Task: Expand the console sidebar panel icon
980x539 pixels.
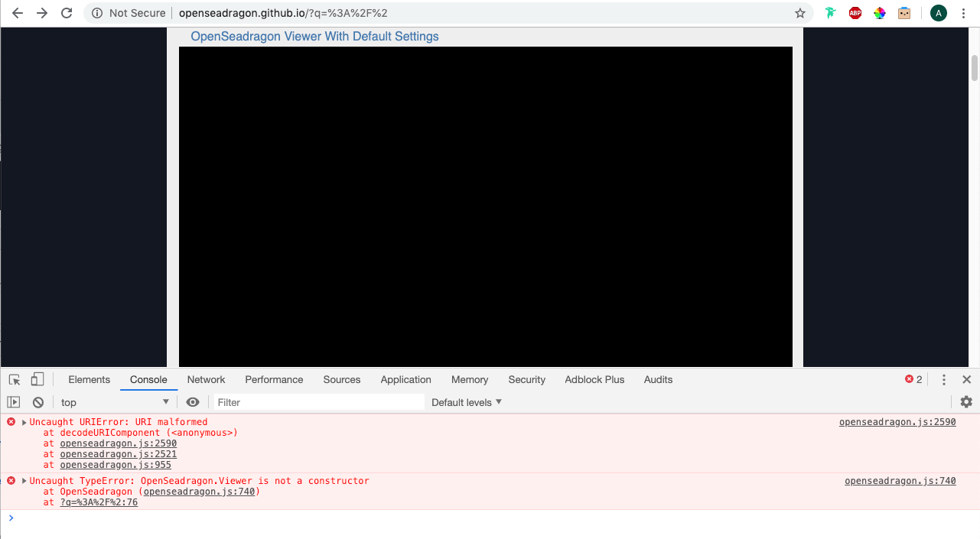Action: click(x=13, y=401)
